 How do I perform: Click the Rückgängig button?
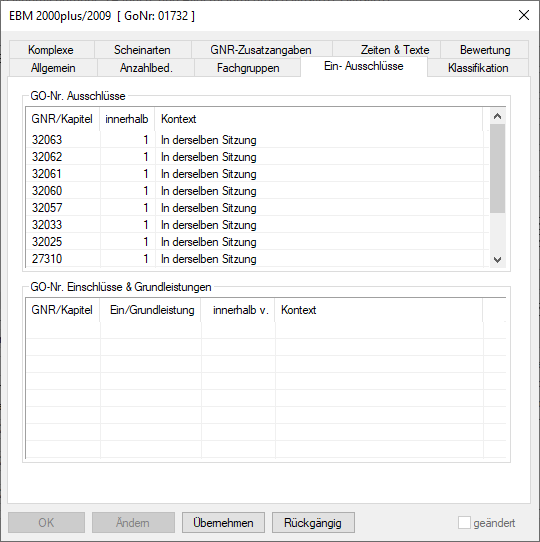[x=313, y=522]
